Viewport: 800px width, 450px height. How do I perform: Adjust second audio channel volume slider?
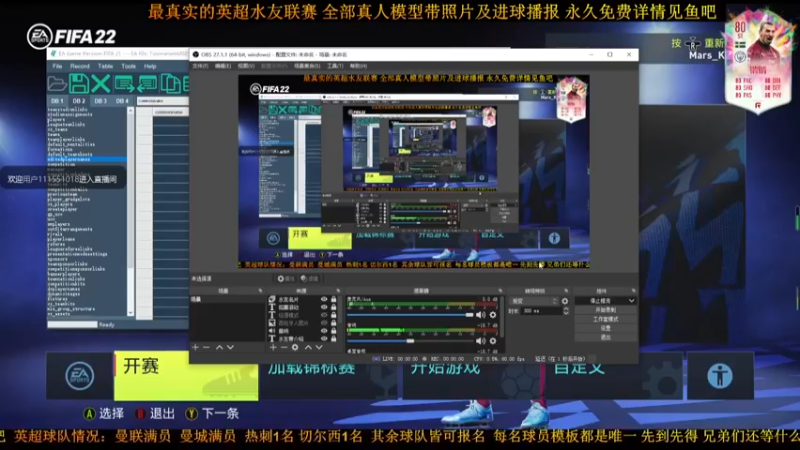point(410,341)
